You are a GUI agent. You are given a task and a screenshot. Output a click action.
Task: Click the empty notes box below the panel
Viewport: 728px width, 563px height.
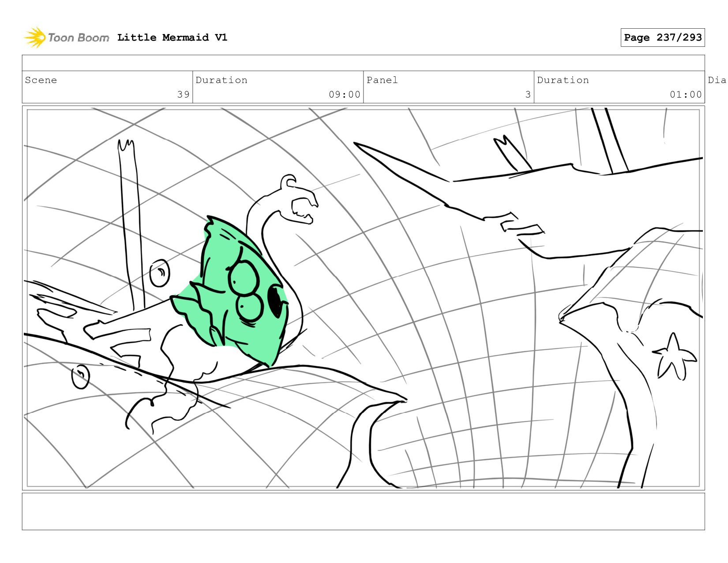tap(363, 511)
